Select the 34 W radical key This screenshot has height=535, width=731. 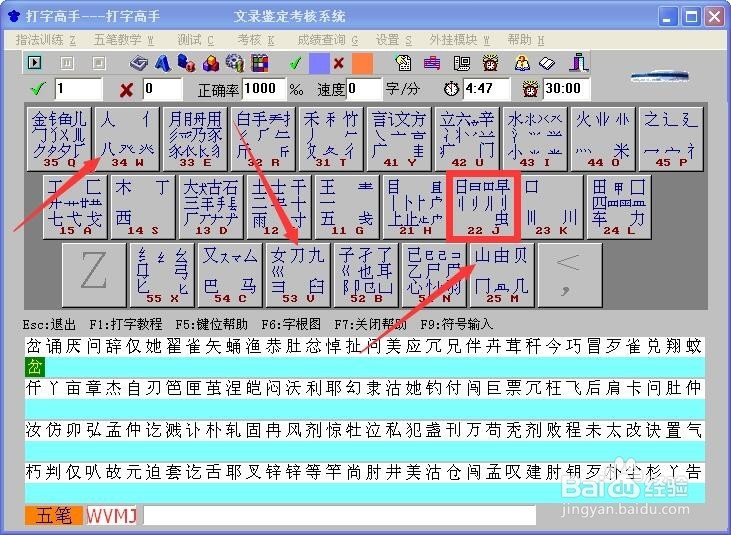127,139
